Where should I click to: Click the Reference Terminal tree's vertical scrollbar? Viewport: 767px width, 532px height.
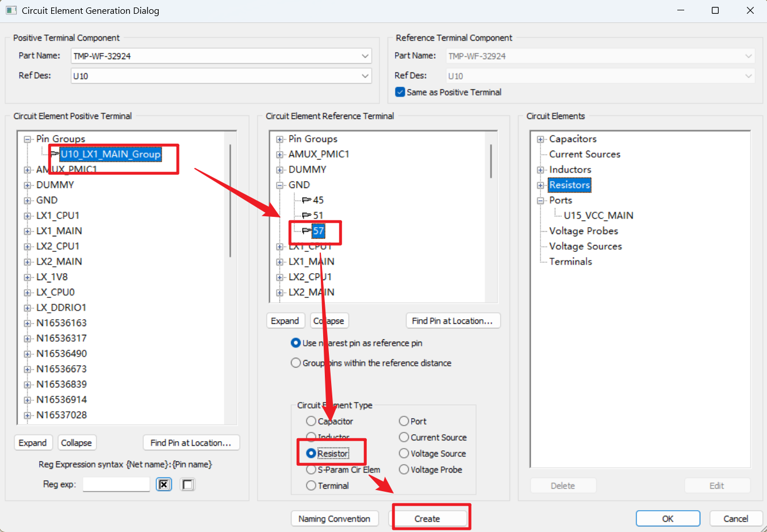point(491,161)
